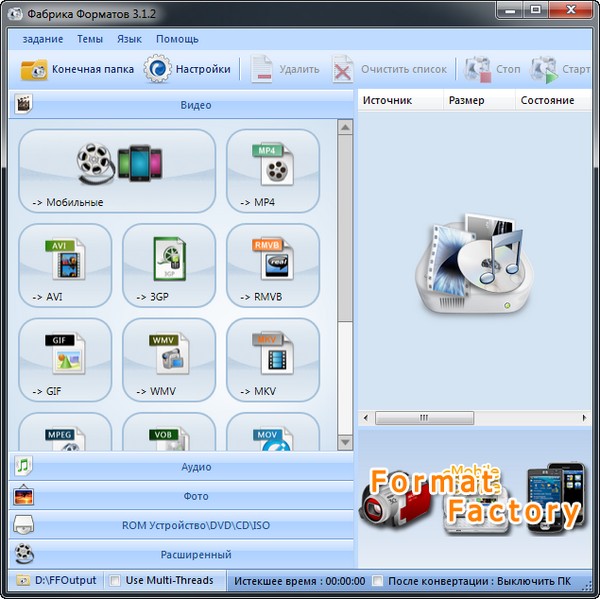Click the folder icon beside D:\FFOutput
The width and height of the screenshot is (600, 599).
[23, 581]
